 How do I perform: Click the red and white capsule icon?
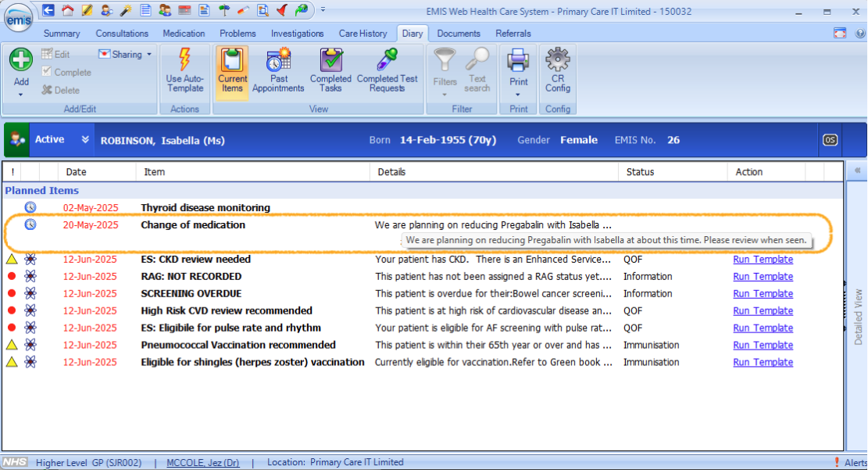(243, 10)
